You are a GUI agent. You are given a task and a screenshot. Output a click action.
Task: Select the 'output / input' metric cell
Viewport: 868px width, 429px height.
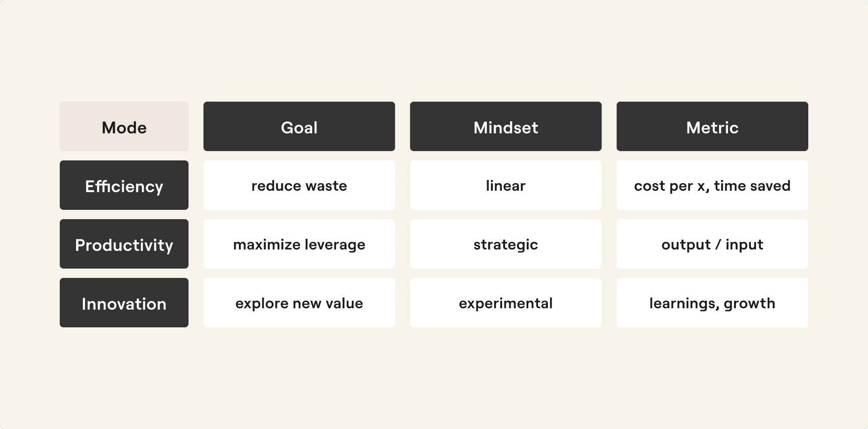[712, 244]
